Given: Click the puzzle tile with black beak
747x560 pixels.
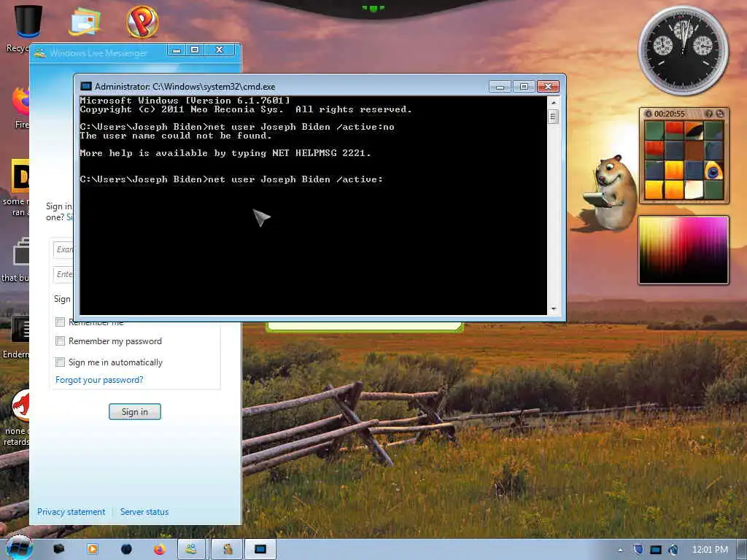Looking at the screenshot, I should pos(694,131).
